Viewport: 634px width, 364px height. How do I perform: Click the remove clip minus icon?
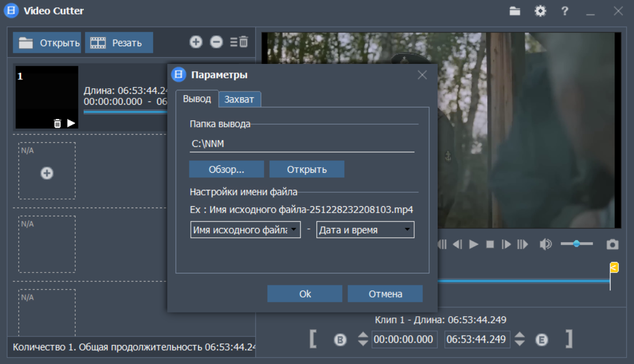216,42
